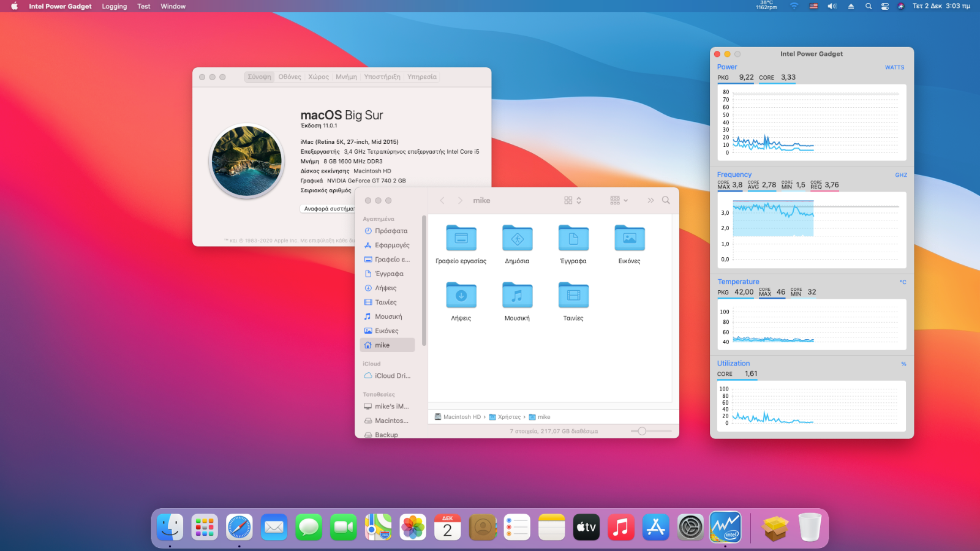Open Finder view mode switcher

click(573, 200)
